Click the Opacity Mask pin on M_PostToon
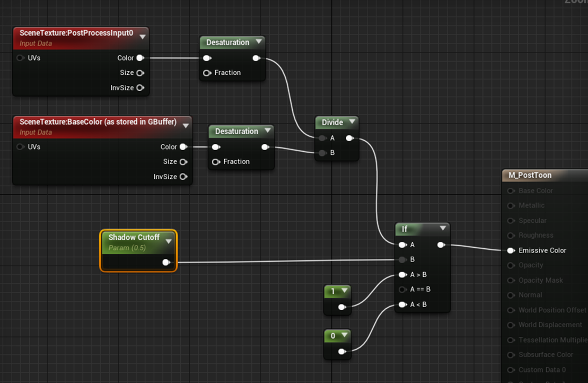The width and height of the screenshot is (588, 383). click(511, 280)
